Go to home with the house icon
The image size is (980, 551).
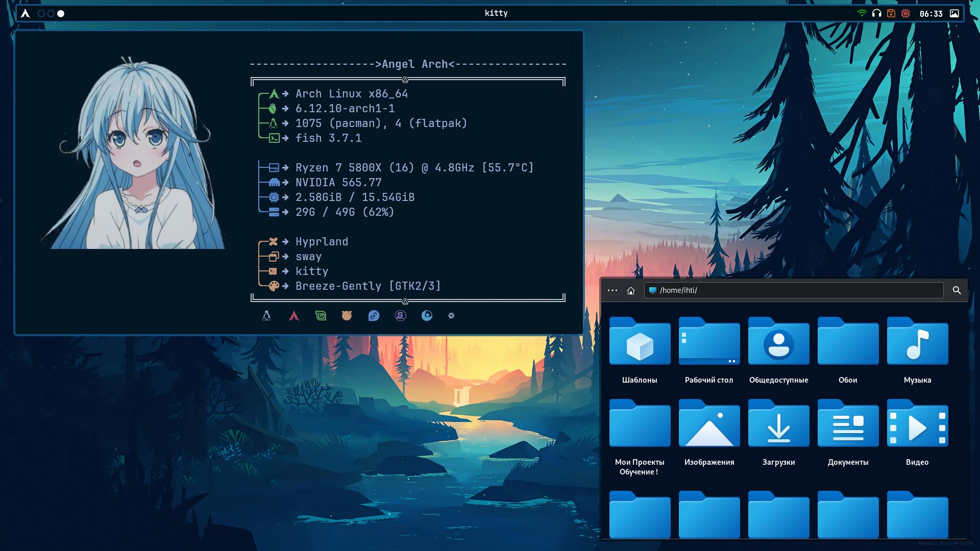click(x=631, y=290)
